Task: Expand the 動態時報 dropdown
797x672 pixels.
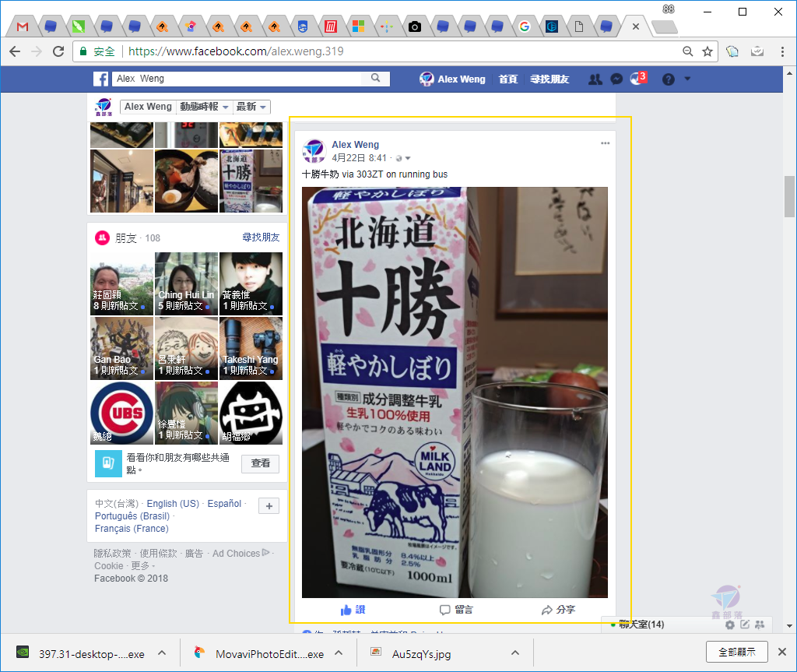Action: (205, 107)
